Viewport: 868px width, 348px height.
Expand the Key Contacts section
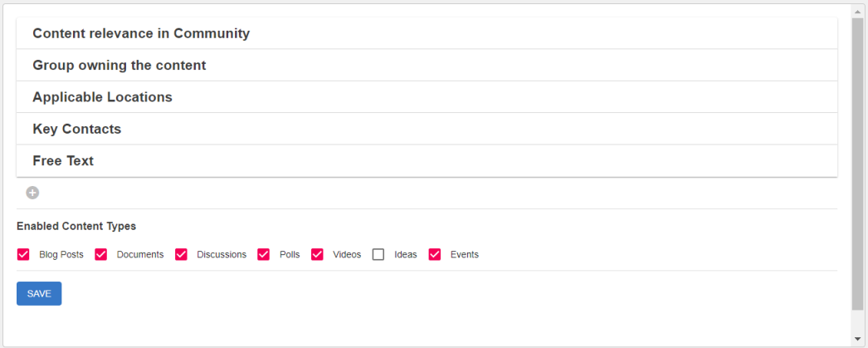427,129
